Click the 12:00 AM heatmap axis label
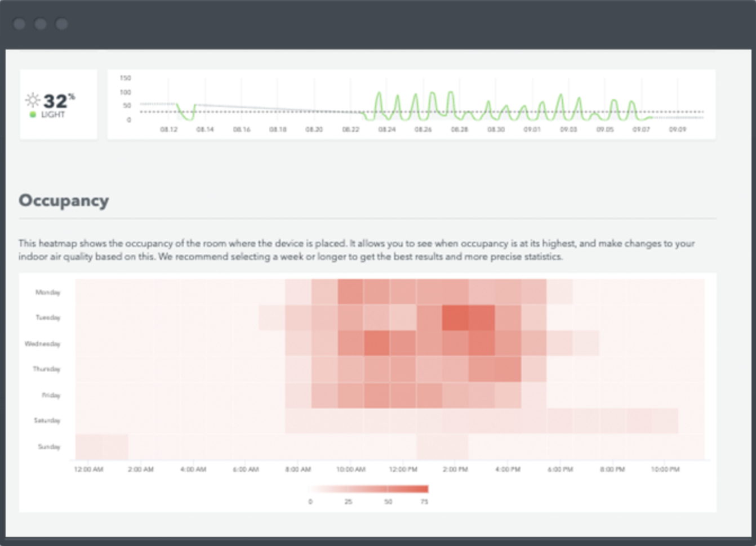Viewport: 756px width, 546px height. click(89, 469)
